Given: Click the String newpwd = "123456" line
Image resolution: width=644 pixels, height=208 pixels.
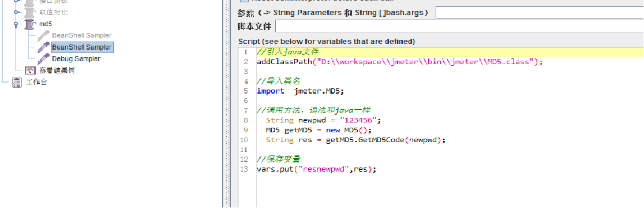Looking at the screenshot, I should click(324, 120).
